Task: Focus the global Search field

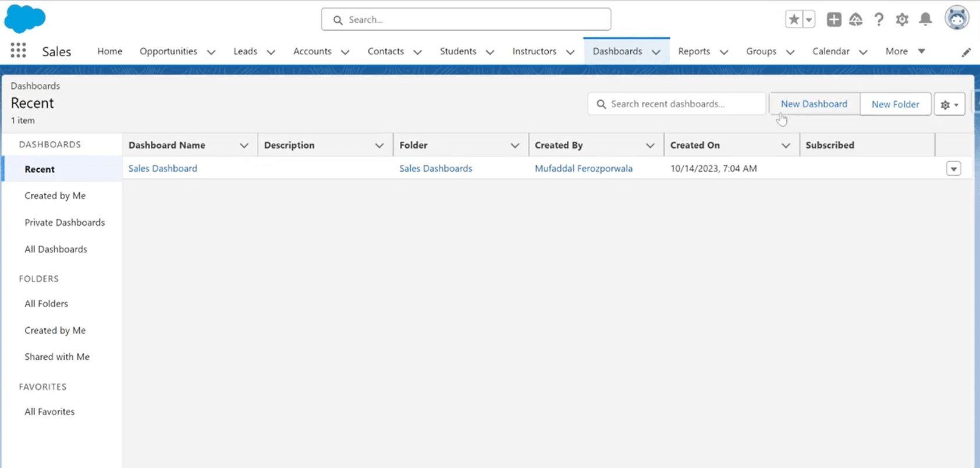Action: pyautogui.click(x=466, y=19)
